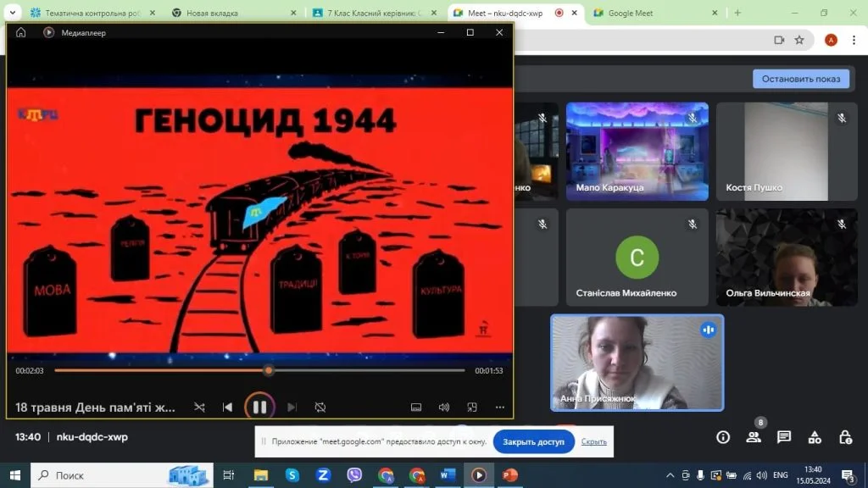Select the 'Meet – nku-dqdc-xwp' tab

(505, 13)
